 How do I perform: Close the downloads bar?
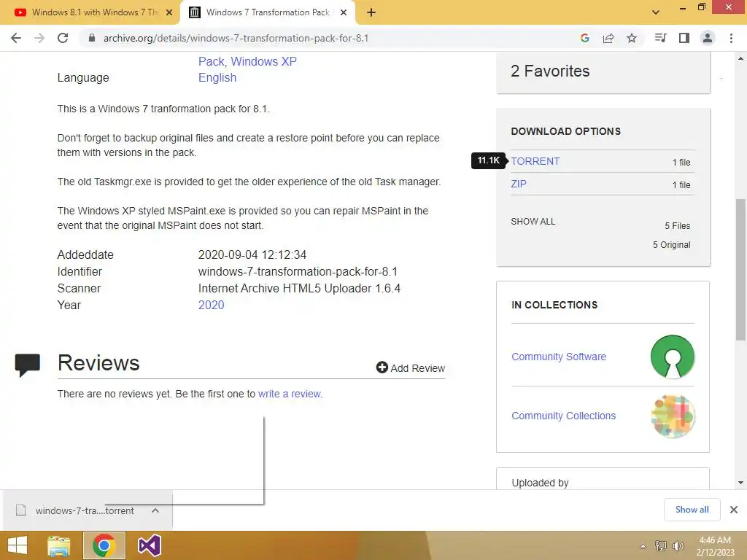coord(734,510)
